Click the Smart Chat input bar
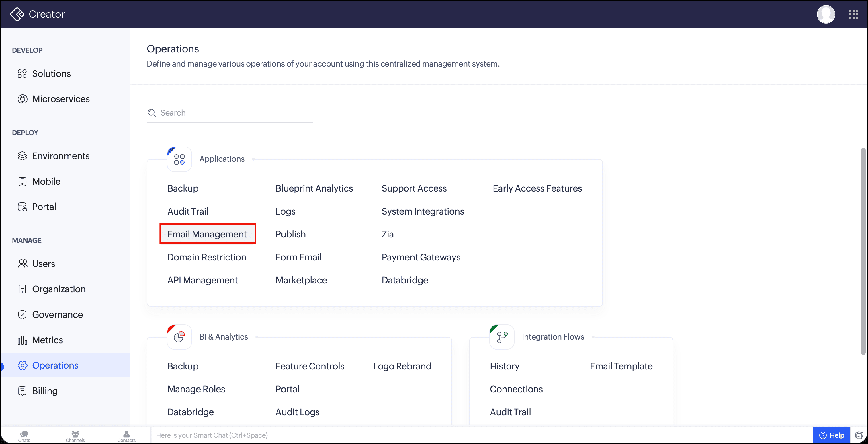Screen dimensions: 868x444 (481, 435)
